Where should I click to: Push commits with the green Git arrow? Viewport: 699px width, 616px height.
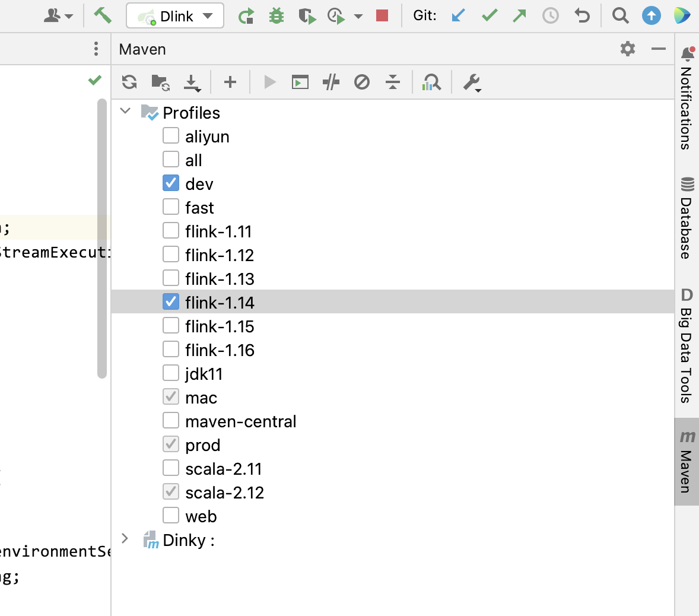(x=518, y=15)
